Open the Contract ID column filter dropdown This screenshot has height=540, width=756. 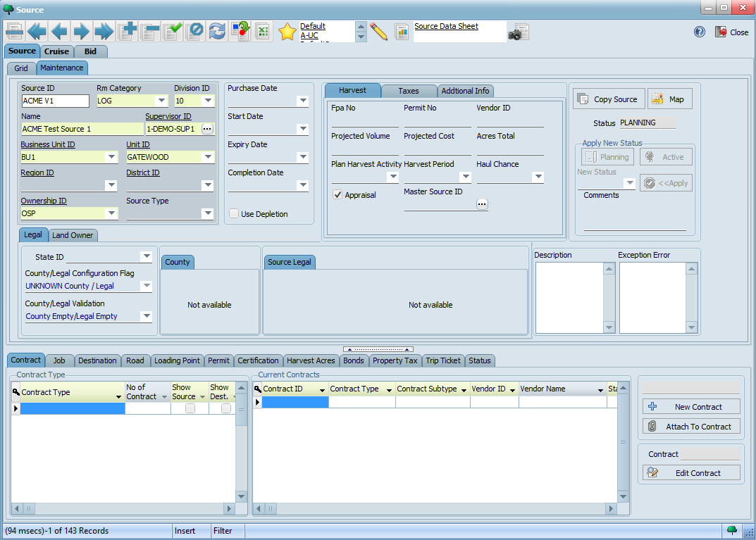tap(323, 390)
